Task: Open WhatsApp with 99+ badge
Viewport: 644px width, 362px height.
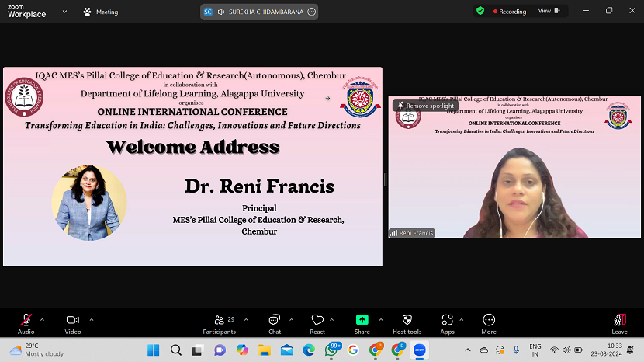Action: click(x=332, y=350)
